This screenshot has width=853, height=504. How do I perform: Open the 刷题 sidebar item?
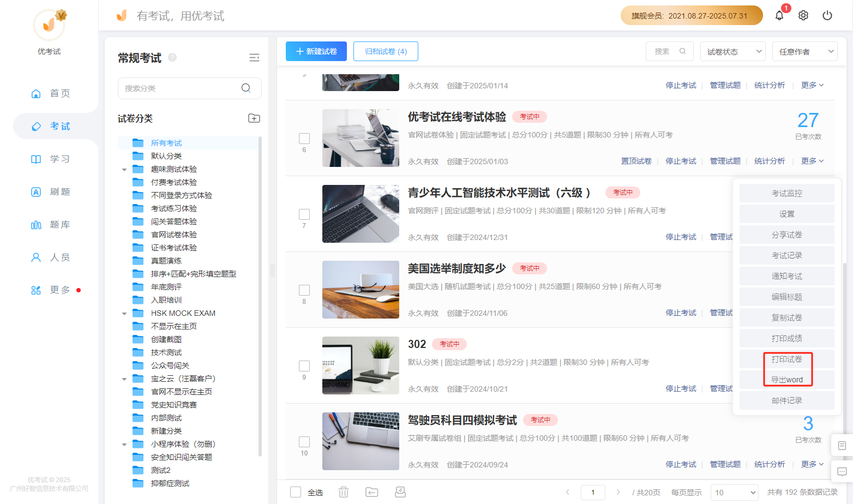[50, 191]
